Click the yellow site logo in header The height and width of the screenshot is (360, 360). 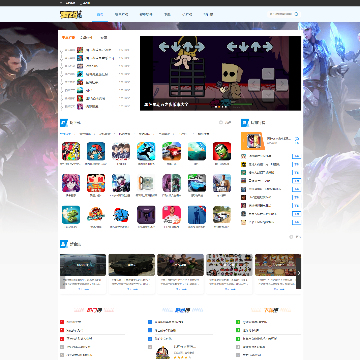(71, 14)
